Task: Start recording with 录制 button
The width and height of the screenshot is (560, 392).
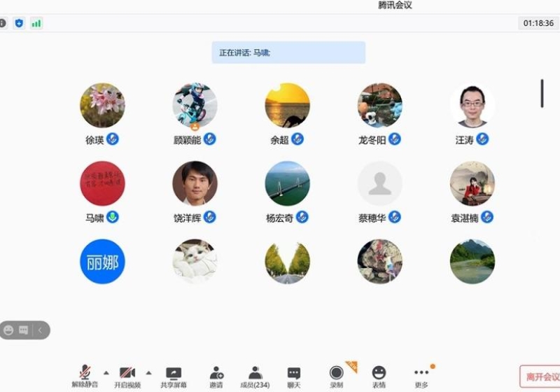Action: [x=337, y=374]
